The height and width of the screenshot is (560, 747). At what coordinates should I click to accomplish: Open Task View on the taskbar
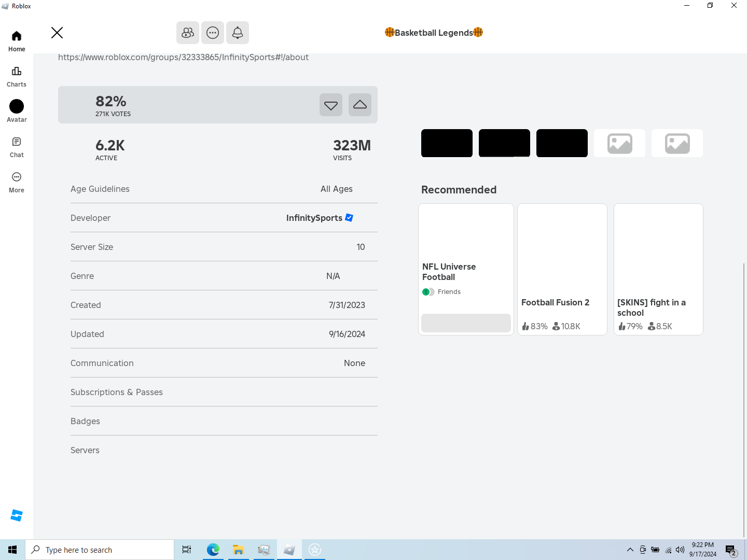pyautogui.click(x=187, y=550)
